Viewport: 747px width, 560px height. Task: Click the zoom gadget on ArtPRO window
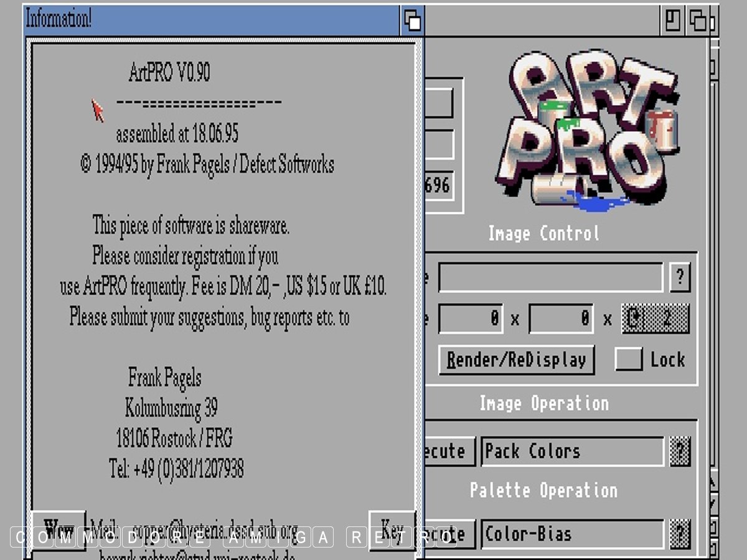point(673,21)
